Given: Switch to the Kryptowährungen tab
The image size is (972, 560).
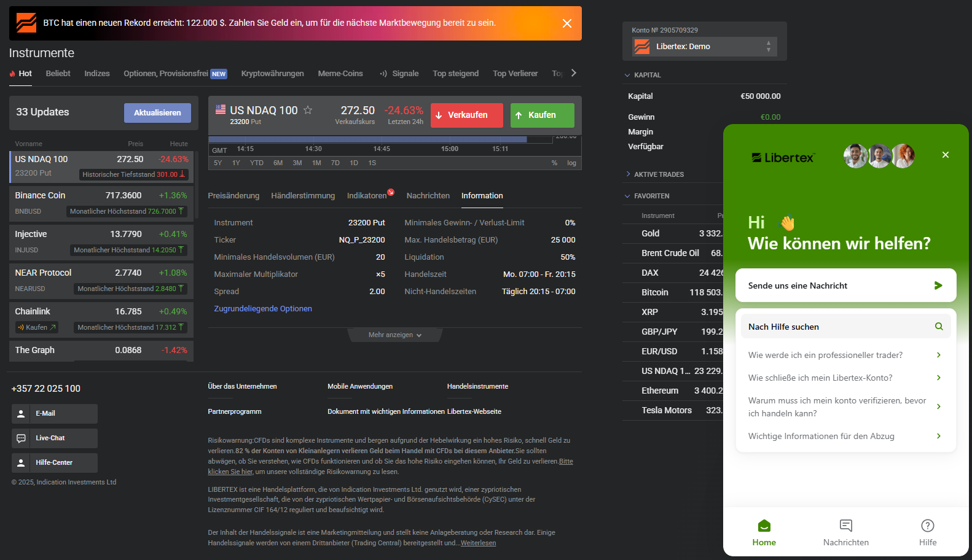Looking at the screenshot, I should pos(272,74).
